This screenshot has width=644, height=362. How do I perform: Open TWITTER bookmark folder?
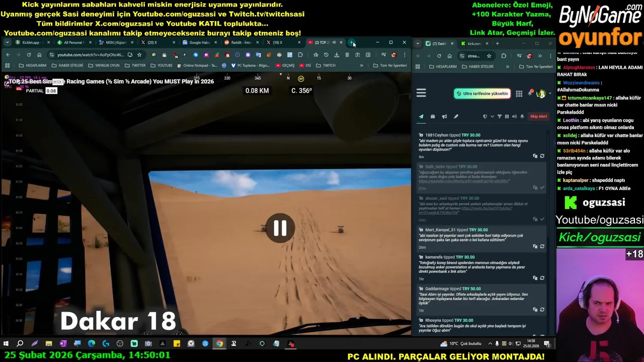tap(135, 65)
